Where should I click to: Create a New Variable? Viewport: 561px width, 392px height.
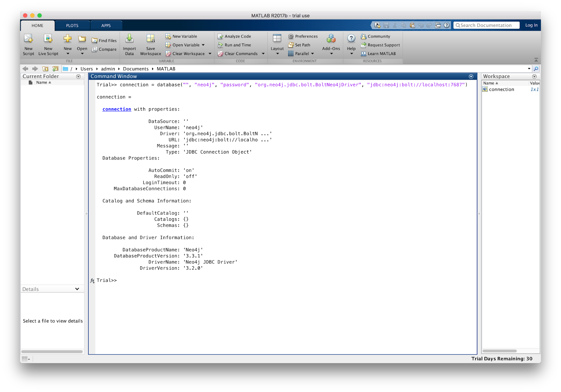point(181,36)
